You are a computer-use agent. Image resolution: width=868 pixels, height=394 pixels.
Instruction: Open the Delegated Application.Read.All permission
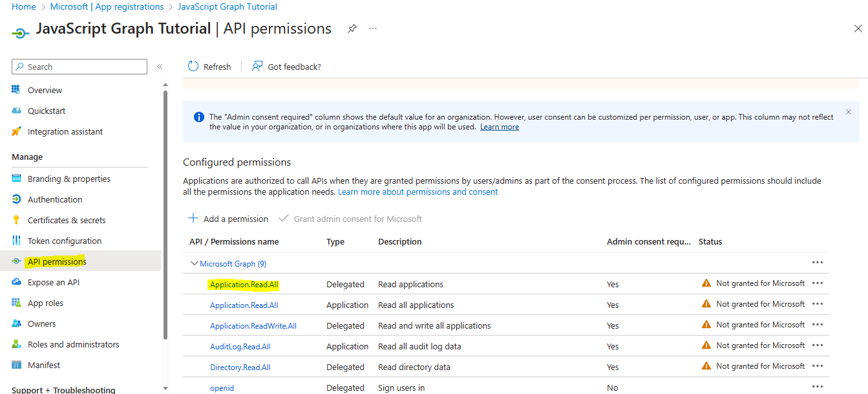click(244, 284)
